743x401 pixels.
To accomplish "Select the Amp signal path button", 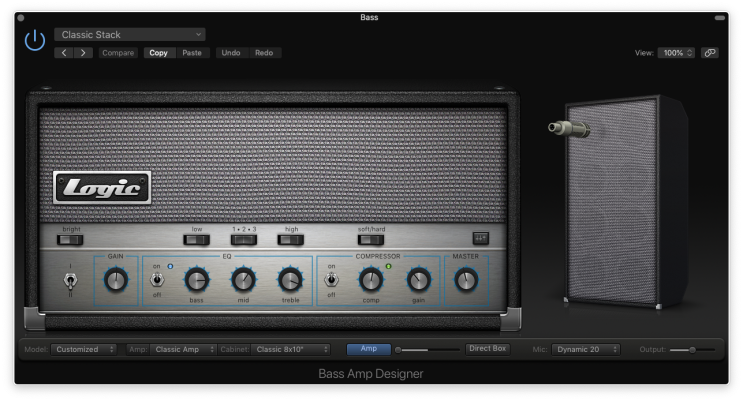I will click(368, 349).
